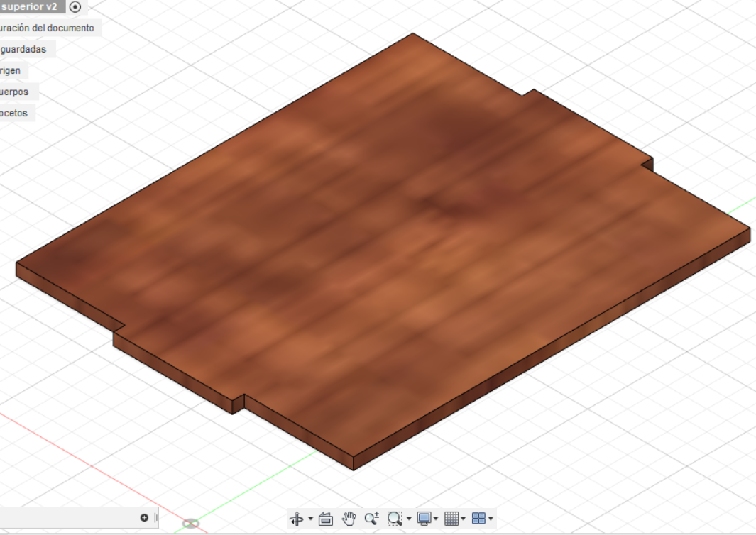Expand the Grid and Snaps dropdown arrow
The width and height of the screenshot is (756, 535).
coord(464,519)
